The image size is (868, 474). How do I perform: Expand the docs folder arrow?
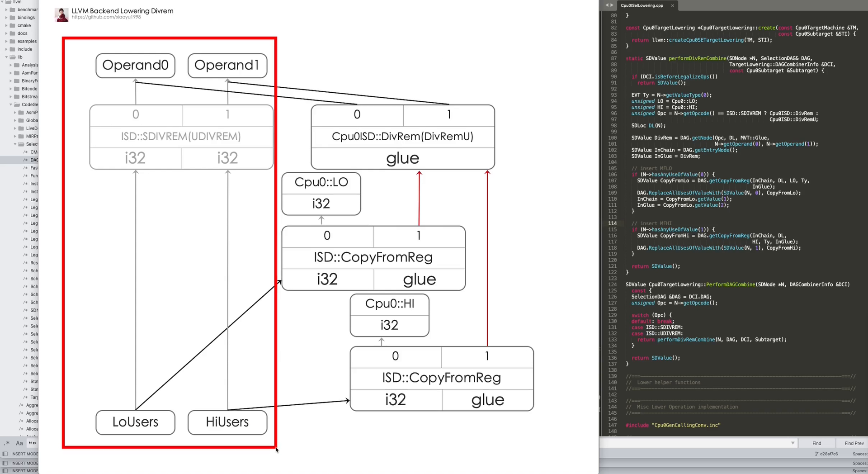[6, 33]
